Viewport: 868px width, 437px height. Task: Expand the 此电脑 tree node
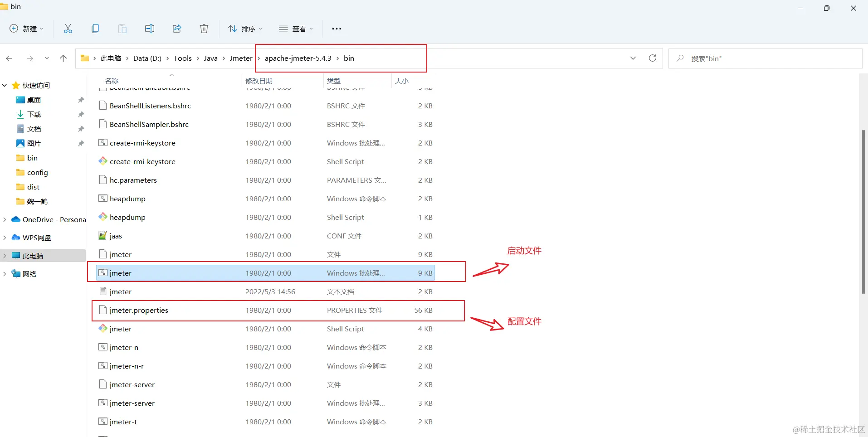[5, 256]
